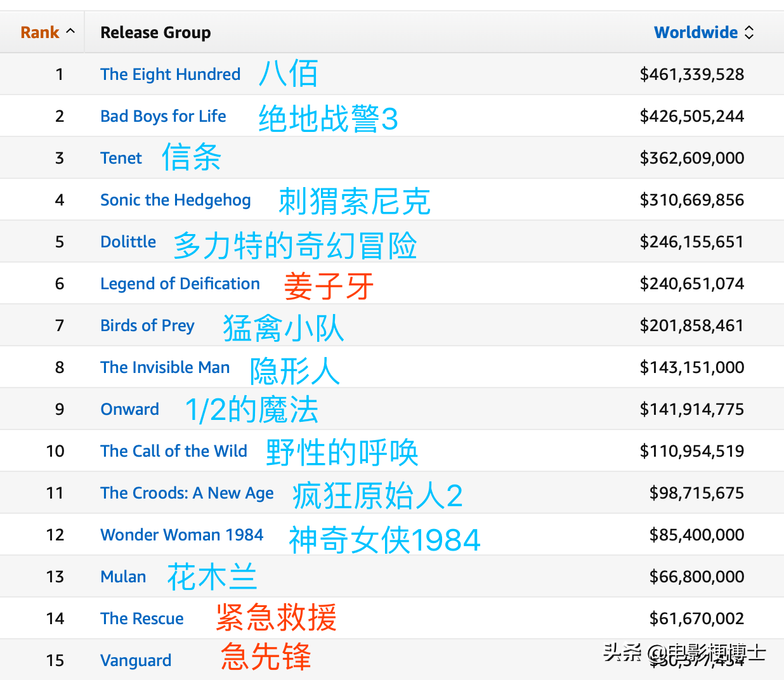Select the $85,400,000 worldwide gross value
Image resolution: width=784 pixels, height=680 pixels.
pyautogui.click(x=696, y=535)
